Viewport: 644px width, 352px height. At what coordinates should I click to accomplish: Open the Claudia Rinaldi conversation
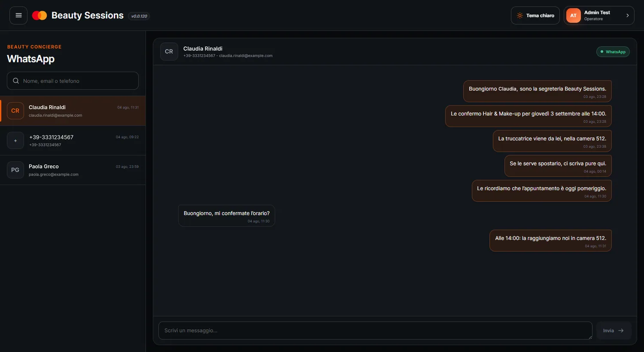click(73, 111)
